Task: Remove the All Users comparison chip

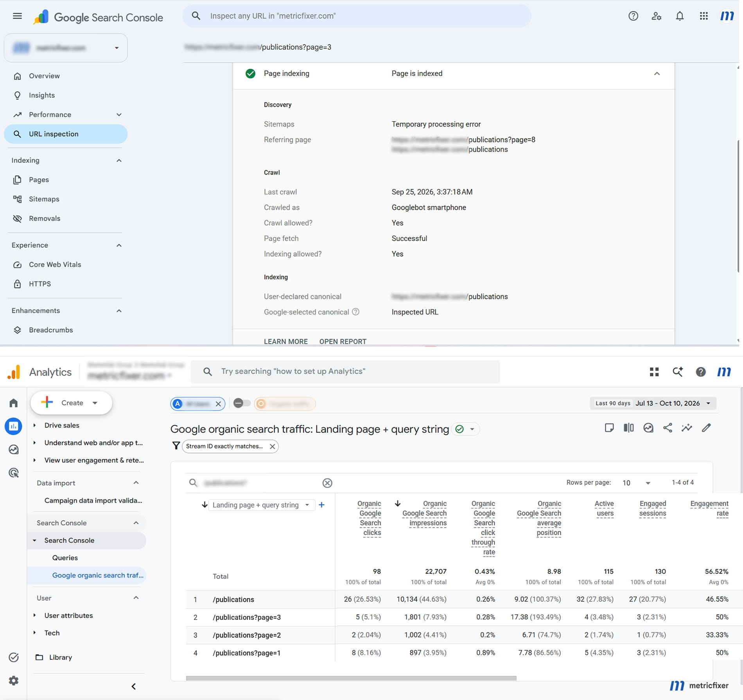Action: 219,404
